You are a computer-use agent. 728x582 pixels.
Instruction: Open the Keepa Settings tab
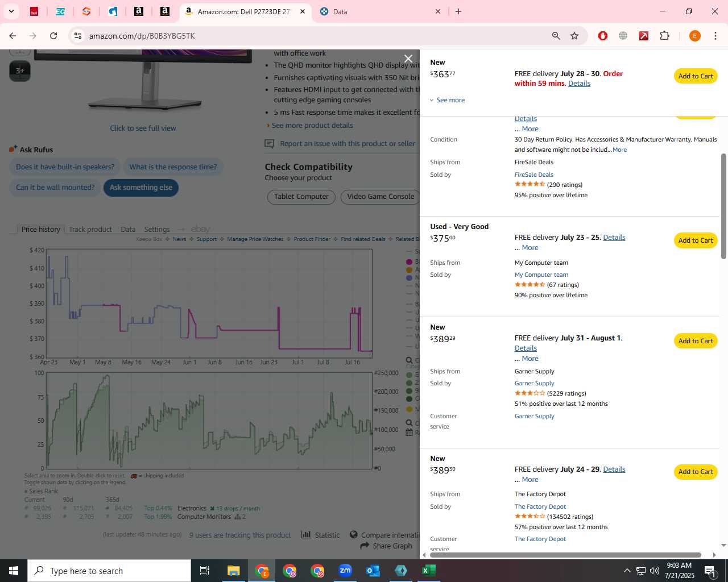click(157, 229)
